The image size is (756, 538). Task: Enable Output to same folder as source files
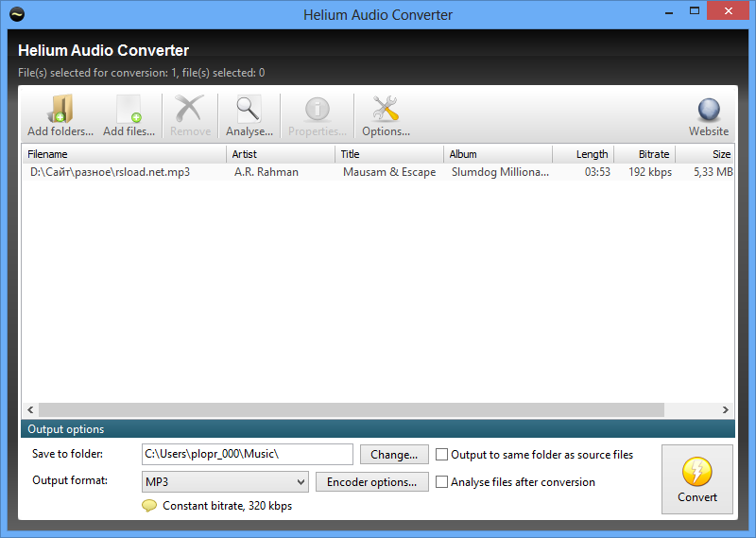tap(441, 455)
